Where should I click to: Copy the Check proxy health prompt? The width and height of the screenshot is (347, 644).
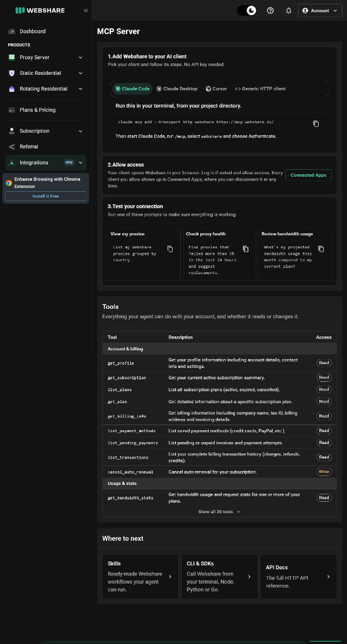[246, 249]
